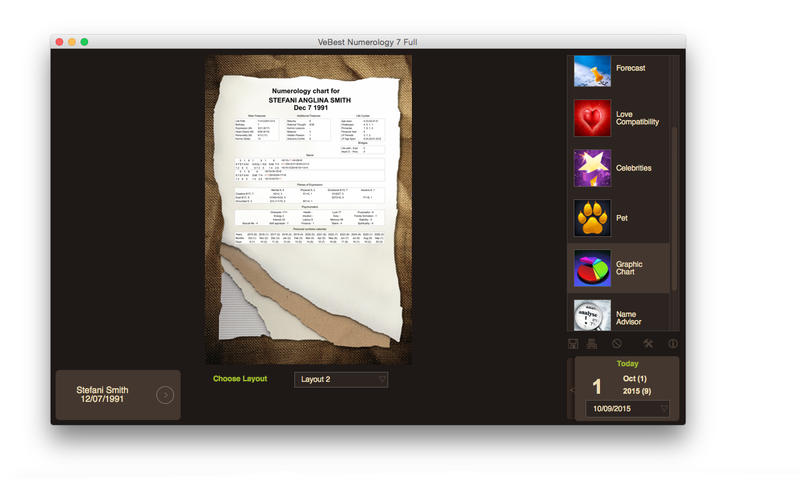Viewport: 800px width, 500px height.
Task: Choose the Love Compatibility menu label
Action: pyautogui.click(x=637, y=118)
